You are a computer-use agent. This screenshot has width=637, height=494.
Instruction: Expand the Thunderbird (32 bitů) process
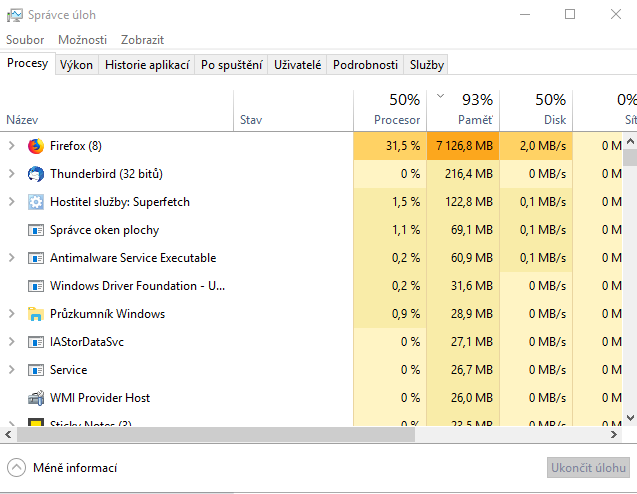point(11,174)
